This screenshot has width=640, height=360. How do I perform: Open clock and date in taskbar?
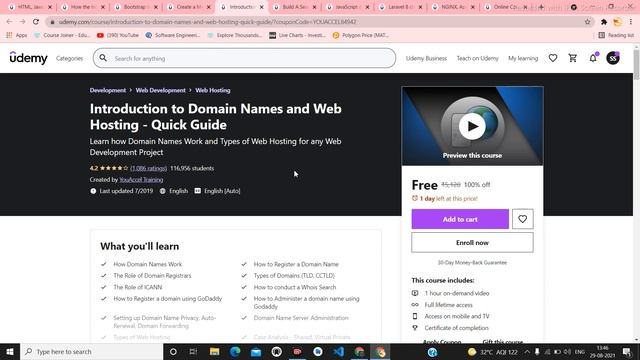[x=602, y=351]
